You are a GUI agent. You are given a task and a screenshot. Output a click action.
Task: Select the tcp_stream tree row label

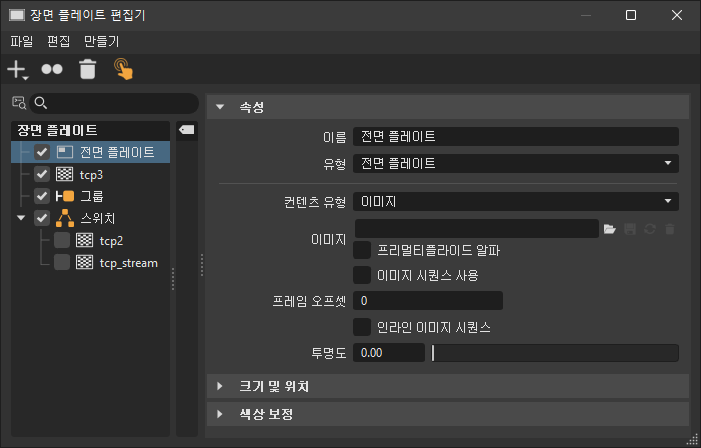click(x=129, y=263)
